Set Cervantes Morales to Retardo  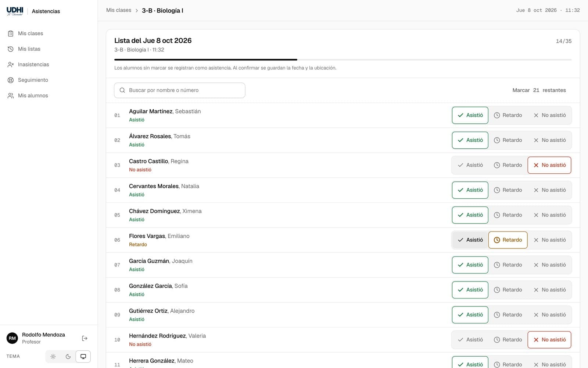[x=508, y=190]
